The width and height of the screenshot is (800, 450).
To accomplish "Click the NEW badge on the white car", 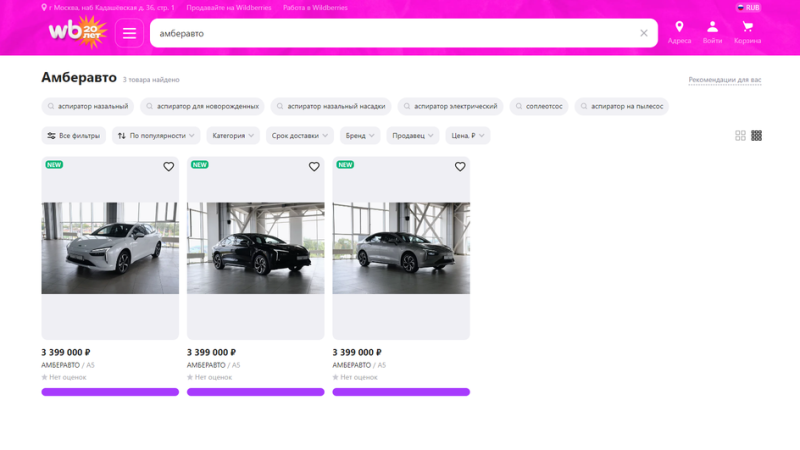I will (54, 165).
